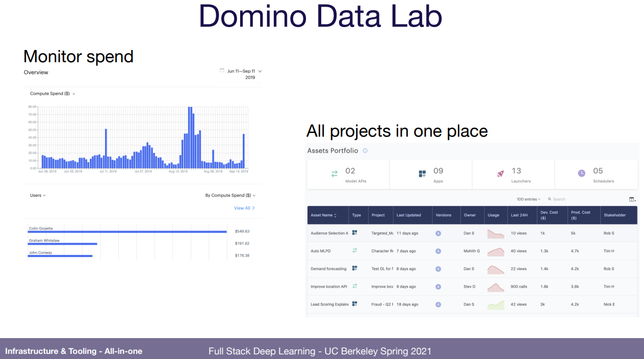The width and height of the screenshot is (644, 359).
Task: Click Graham Whitelaw's spend bar
Action: [62, 244]
